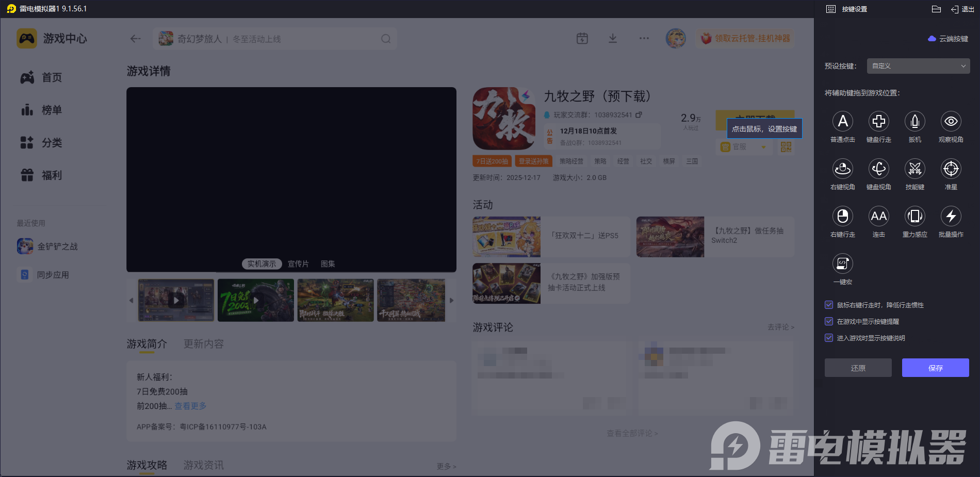The image size is (980, 477).
Task: Select the 准星 crosshair icon
Action: pos(951,169)
